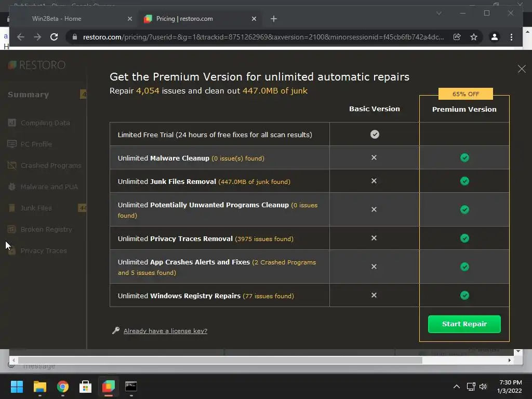Close the Pricing restoro.com tab
532x399 pixels.
[254, 19]
